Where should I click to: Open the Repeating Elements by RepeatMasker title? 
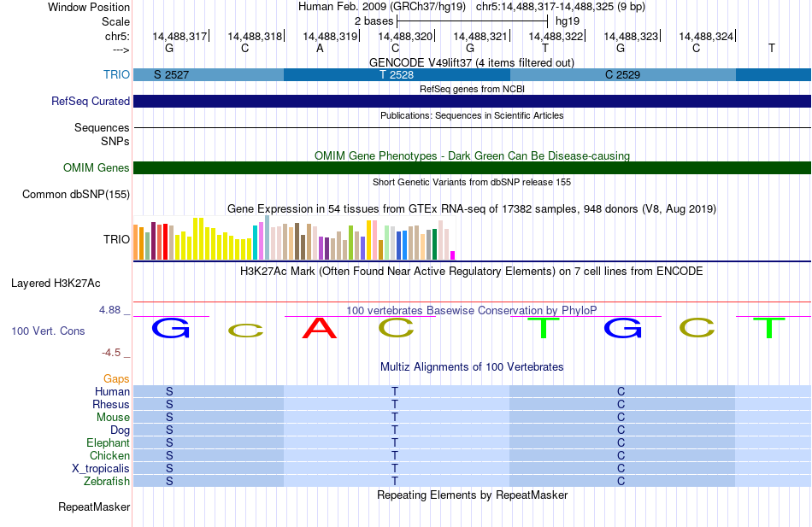[x=472, y=495]
